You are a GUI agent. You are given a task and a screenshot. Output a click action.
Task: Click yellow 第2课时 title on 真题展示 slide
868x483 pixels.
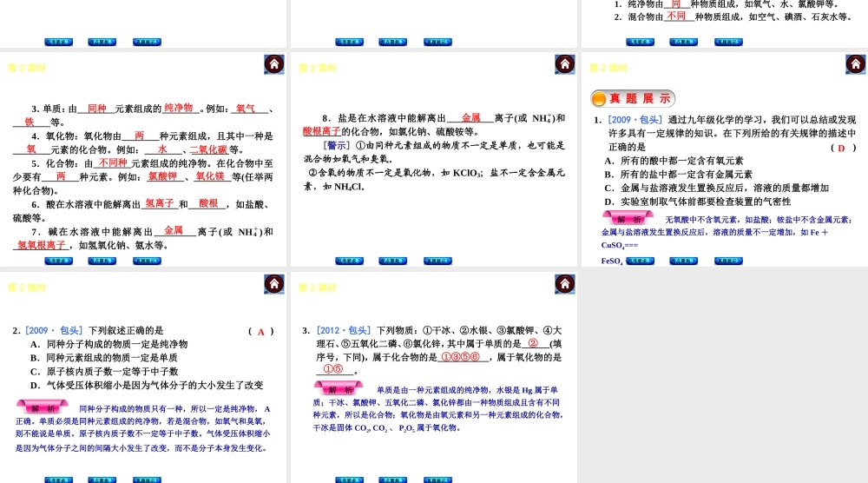tap(608, 68)
